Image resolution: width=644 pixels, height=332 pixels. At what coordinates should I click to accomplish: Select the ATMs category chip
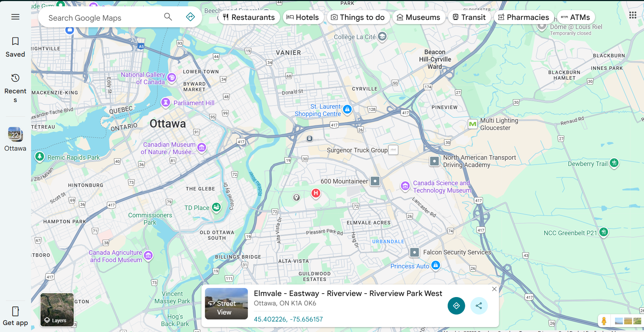(x=576, y=17)
